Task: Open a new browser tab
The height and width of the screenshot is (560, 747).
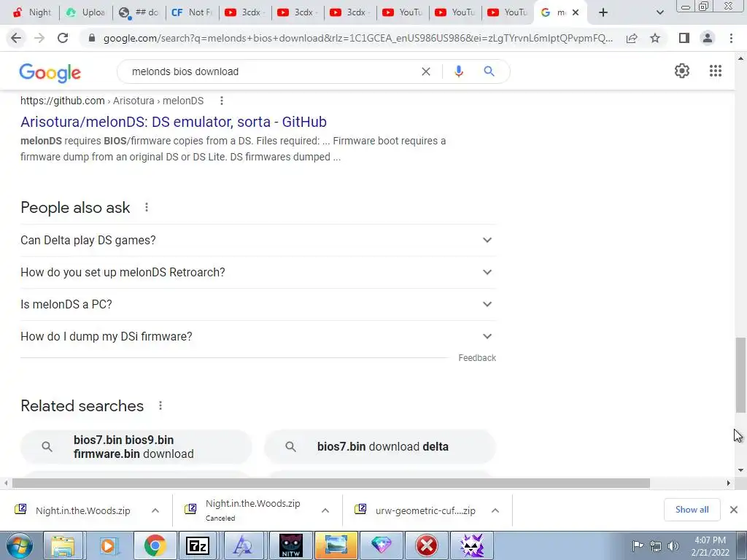Action: click(x=603, y=12)
